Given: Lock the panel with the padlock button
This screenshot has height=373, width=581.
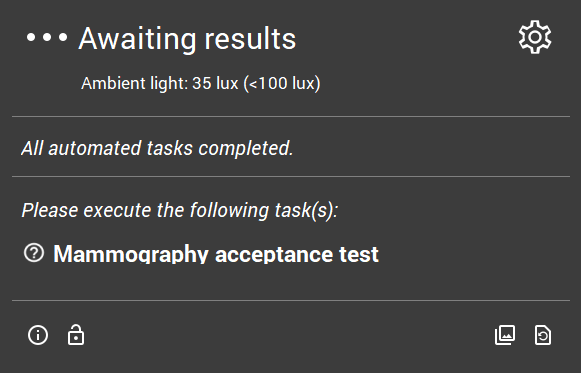Looking at the screenshot, I should (76, 335).
